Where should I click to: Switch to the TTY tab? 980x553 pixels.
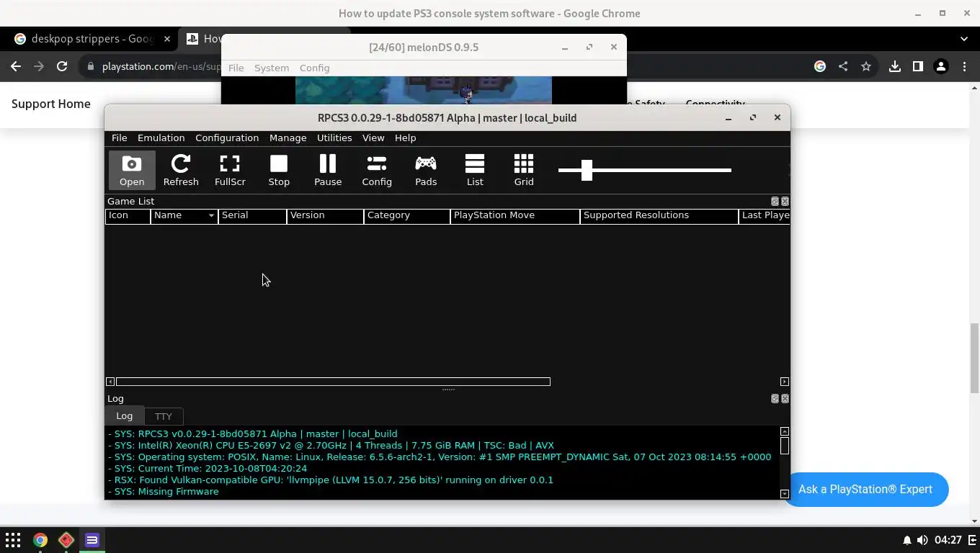164,416
